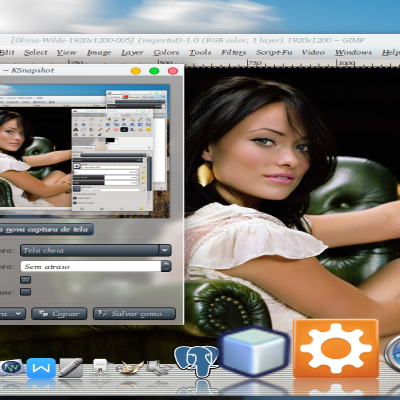Open the blue cube dock icon

(x=254, y=351)
